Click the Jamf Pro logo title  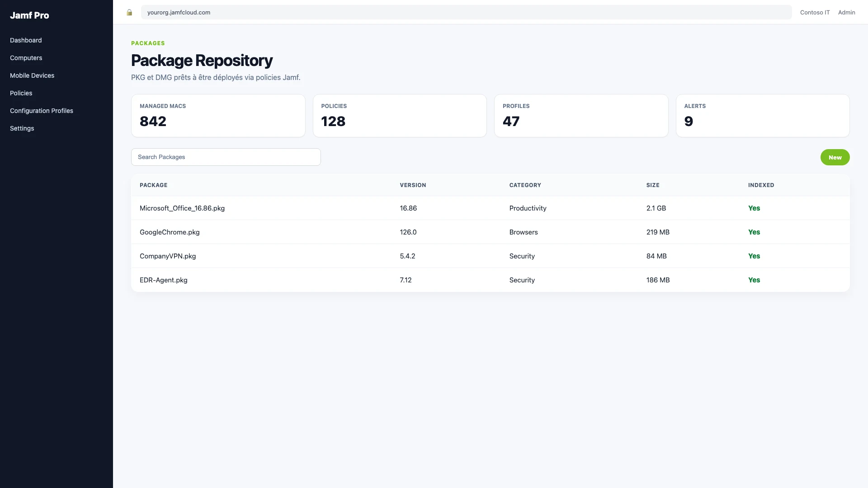(x=29, y=15)
